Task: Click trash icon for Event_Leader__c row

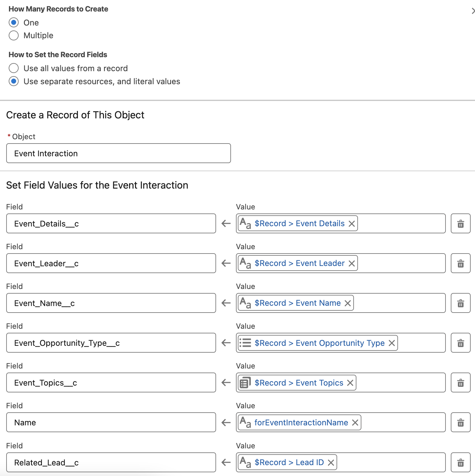Action: point(460,263)
